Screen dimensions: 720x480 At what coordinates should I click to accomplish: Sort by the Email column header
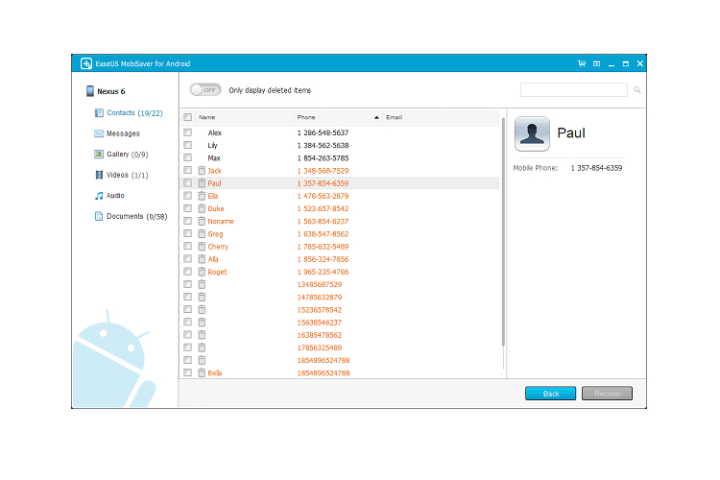point(441,118)
